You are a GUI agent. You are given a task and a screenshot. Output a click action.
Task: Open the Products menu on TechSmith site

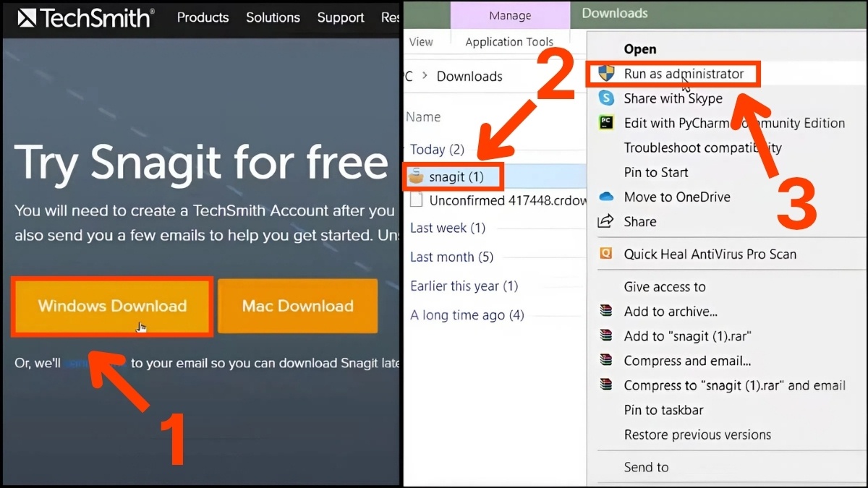coord(203,17)
